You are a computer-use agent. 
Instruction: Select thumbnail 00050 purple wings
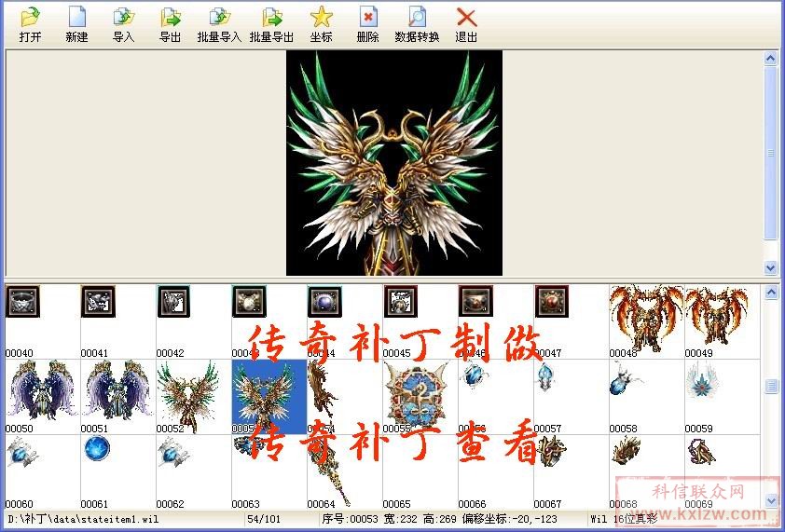pyautogui.click(x=43, y=390)
